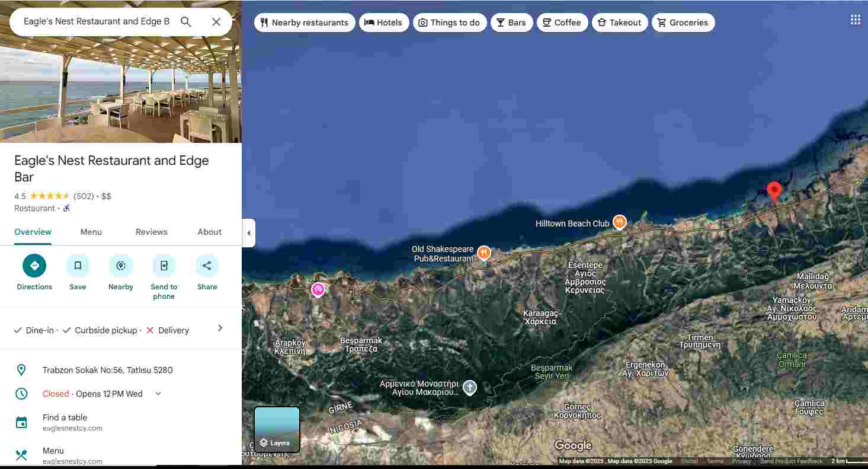Switch to the Reviews tab
Screen dimensions: 868x469
pos(151,232)
